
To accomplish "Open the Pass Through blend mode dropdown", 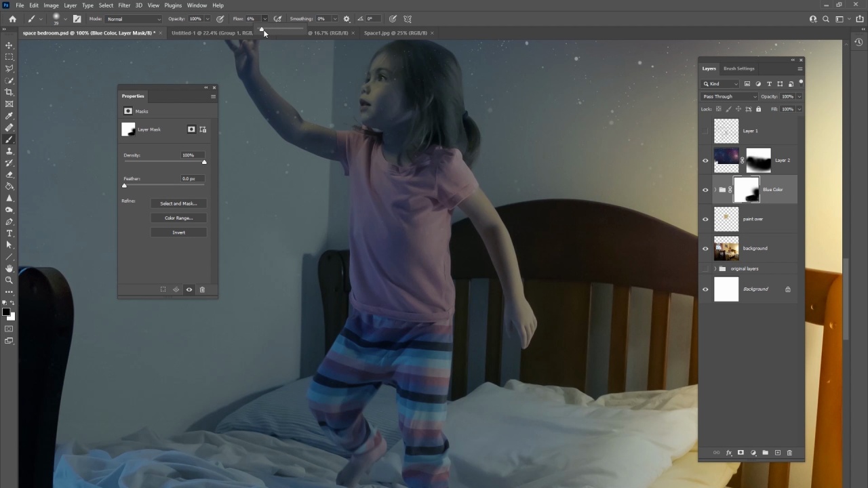I will (x=729, y=96).
